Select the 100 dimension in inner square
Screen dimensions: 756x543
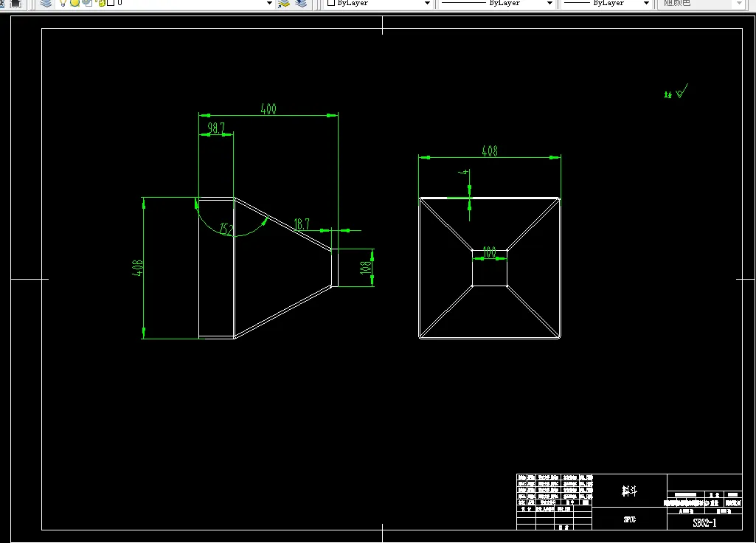(x=490, y=252)
